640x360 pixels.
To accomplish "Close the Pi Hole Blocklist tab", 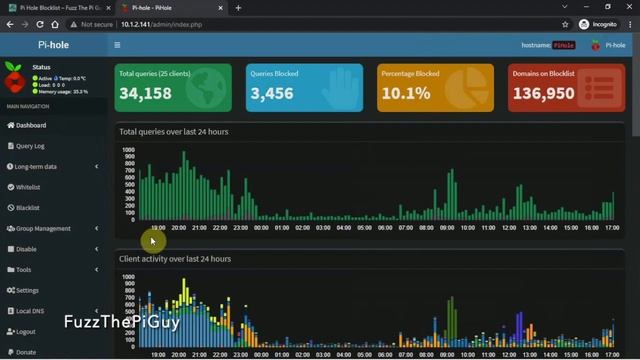I will click(109, 8).
